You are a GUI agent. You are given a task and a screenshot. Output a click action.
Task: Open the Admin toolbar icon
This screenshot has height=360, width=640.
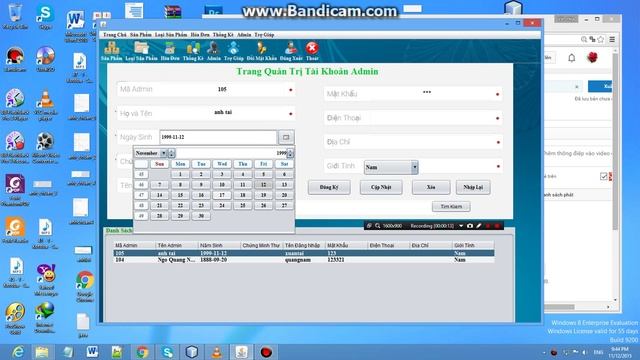[x=213, y=51]
